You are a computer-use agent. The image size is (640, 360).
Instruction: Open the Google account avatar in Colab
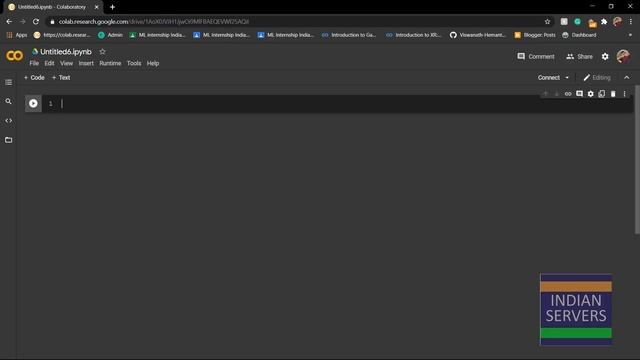pyautogui.click(x=623, y=56)
